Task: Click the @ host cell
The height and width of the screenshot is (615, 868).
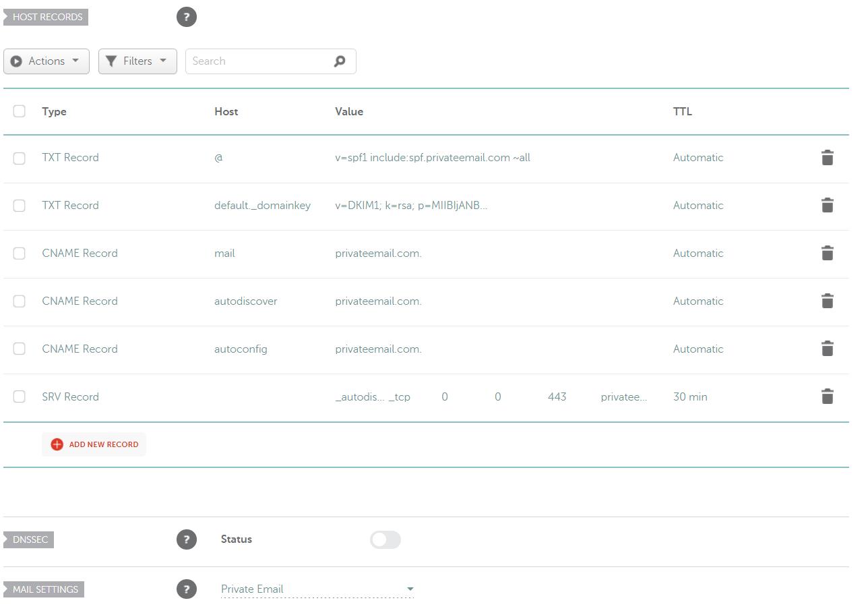Action: point(218,158)
